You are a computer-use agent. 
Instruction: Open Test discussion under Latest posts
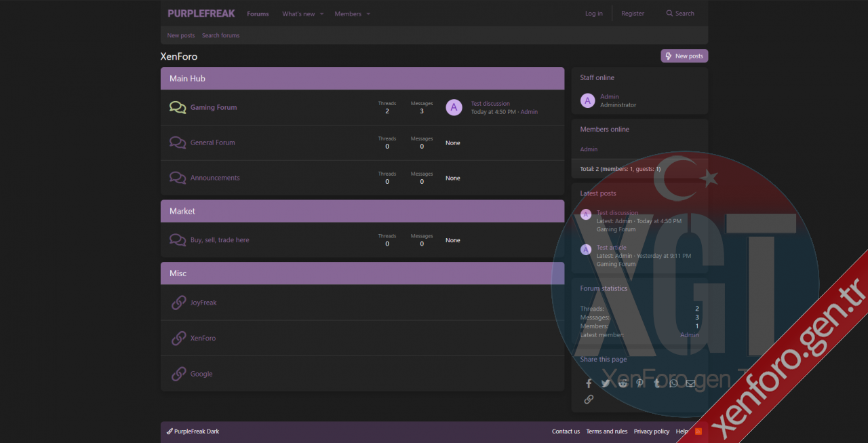pyautogui.click(x=617, y=213)
